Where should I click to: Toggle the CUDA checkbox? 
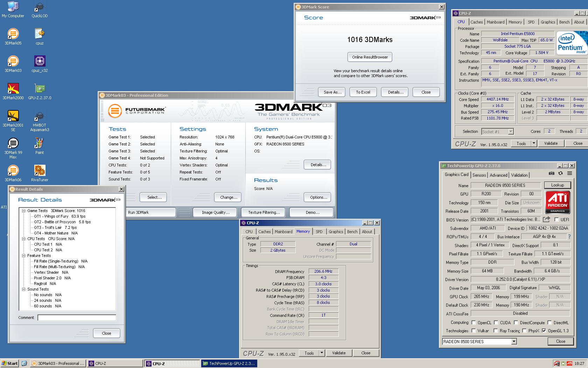pos(496,323)
